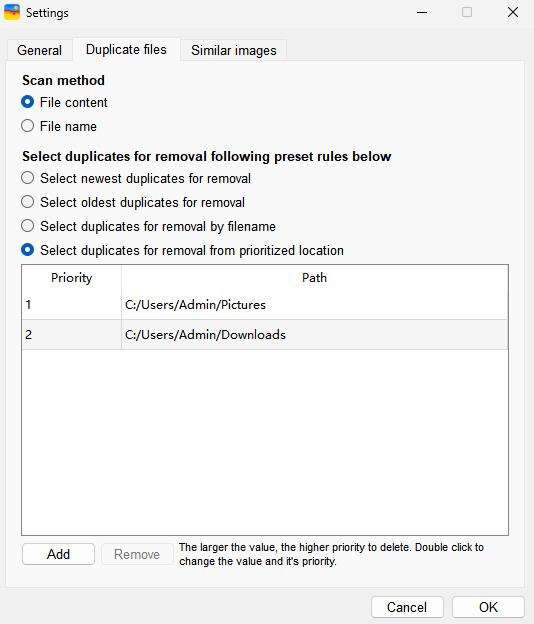Click the Path column header
Screen dimensions: 534x624
click(x=314, y=277)
